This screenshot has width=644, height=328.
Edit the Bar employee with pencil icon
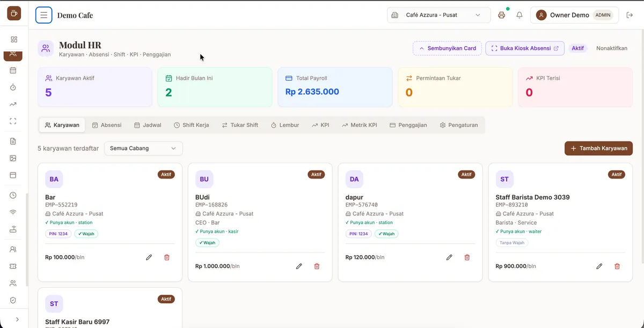click(149, 257)
